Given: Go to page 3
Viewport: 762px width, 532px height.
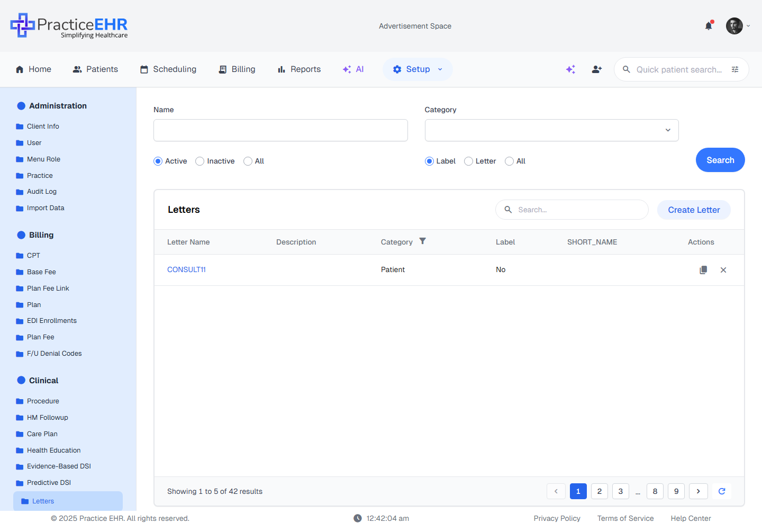Looking at the screenshot, I should 621,491.
